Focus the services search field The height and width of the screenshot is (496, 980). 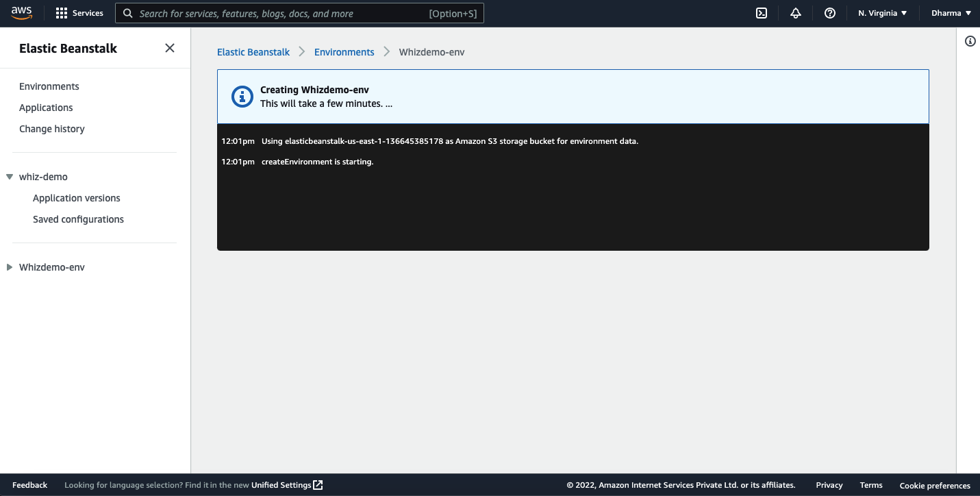(299, 13)
